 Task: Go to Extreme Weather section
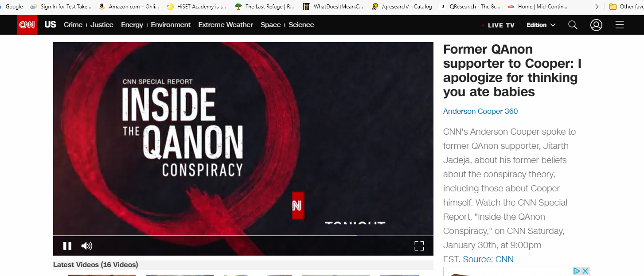pyautogui.click(x=226, y=25)
